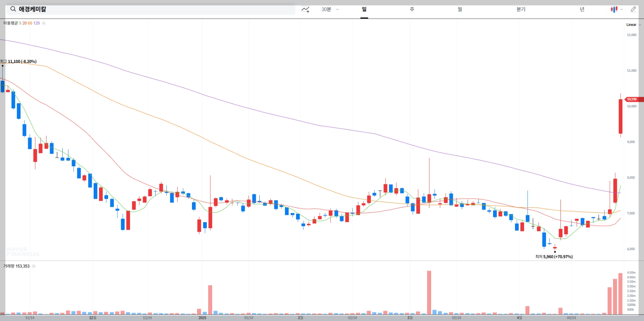The width and height of the screenshot is (644, 321).
Task: Click the 2025 date axis label
Action: 202,318
